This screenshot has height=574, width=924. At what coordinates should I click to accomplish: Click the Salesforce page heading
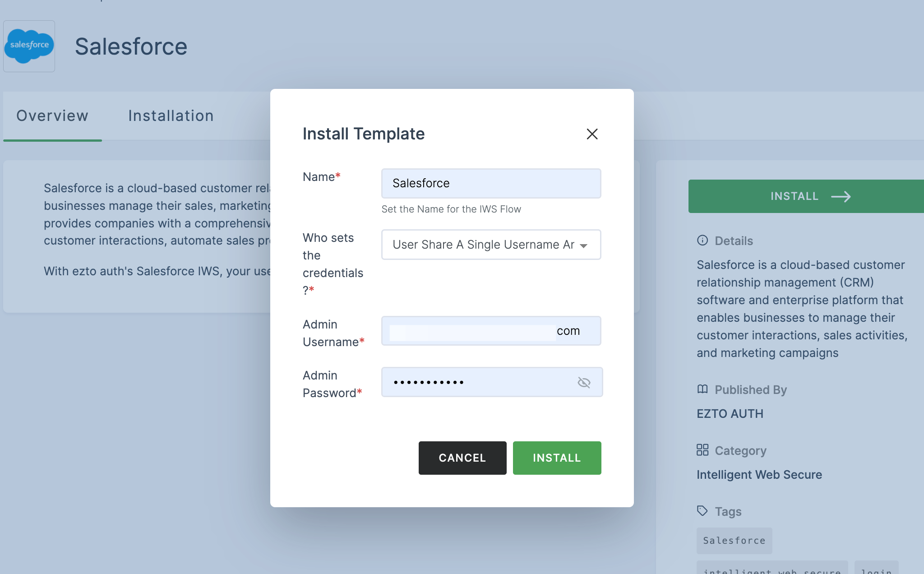(x=131, y=46)
